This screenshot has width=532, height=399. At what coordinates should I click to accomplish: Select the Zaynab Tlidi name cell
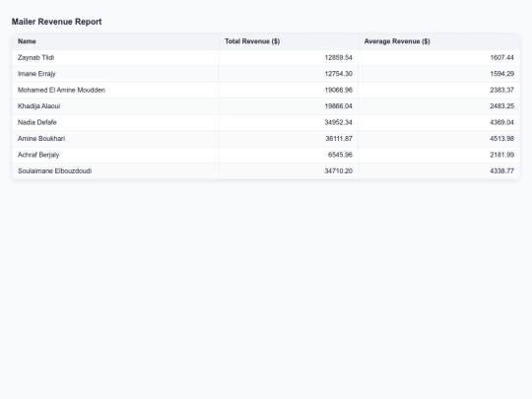click(x=115, y=58)
